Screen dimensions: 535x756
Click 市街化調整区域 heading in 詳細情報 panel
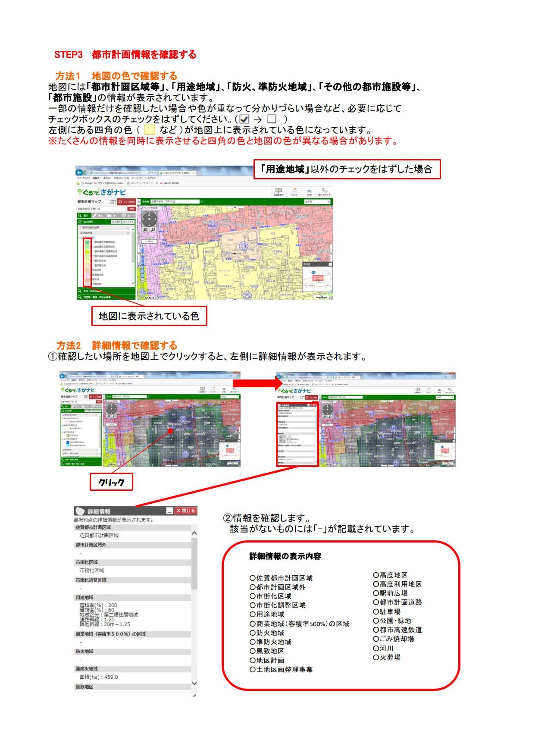91,580
